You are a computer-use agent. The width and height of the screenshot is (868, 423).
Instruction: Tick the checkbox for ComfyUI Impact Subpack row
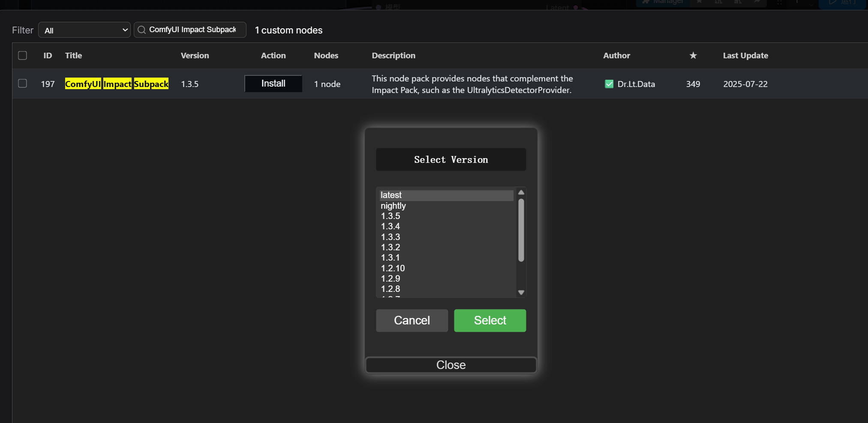(23, 83)
